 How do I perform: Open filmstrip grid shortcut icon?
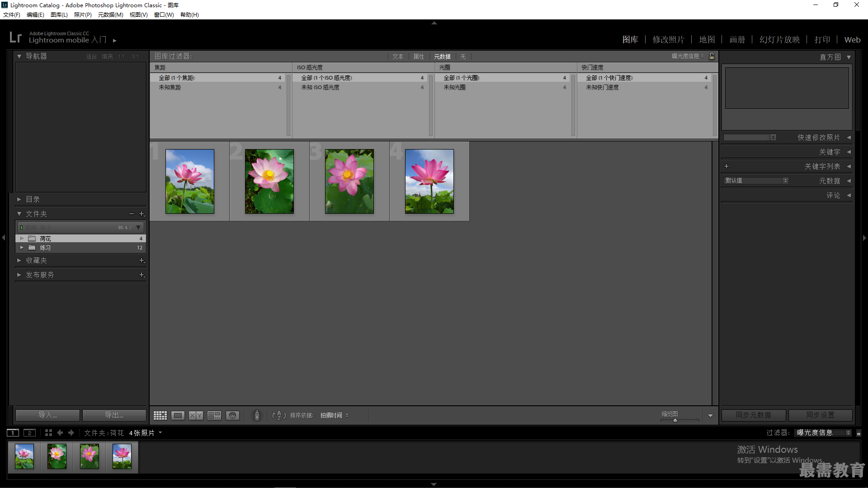point(48,433)
